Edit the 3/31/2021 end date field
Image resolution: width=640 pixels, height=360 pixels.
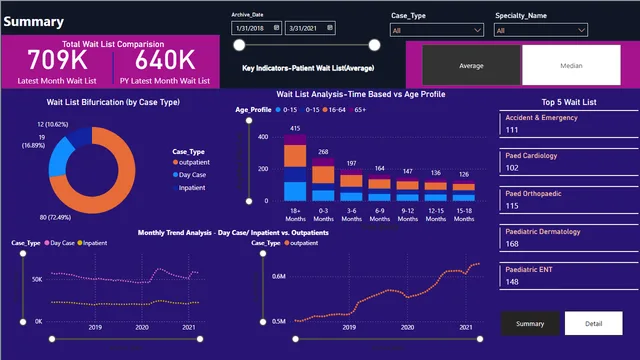(310, 28)
